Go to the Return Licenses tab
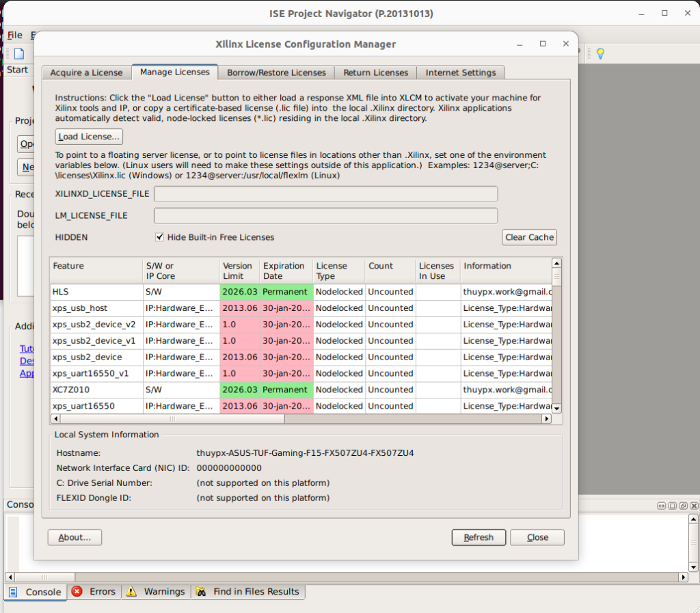 point(376,72)
